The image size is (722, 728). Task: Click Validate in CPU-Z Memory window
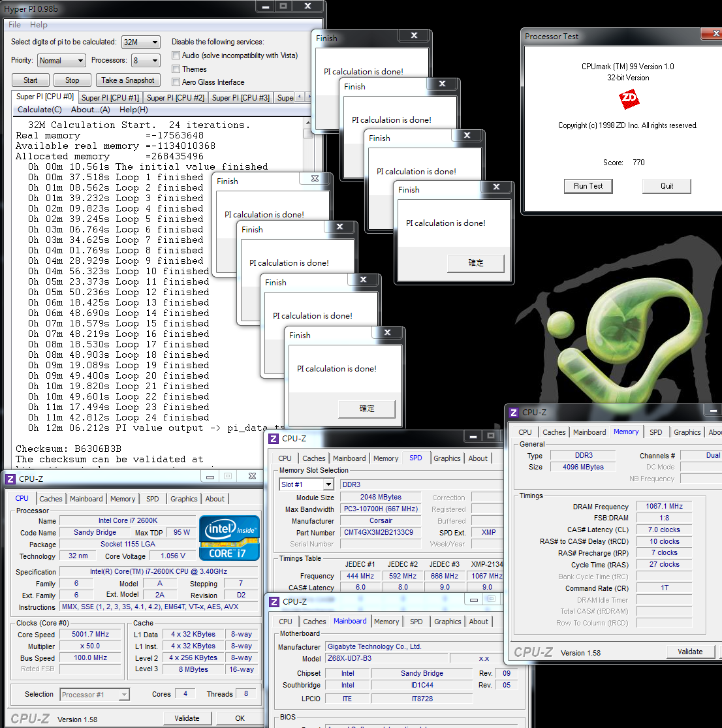tap(690, 652)
